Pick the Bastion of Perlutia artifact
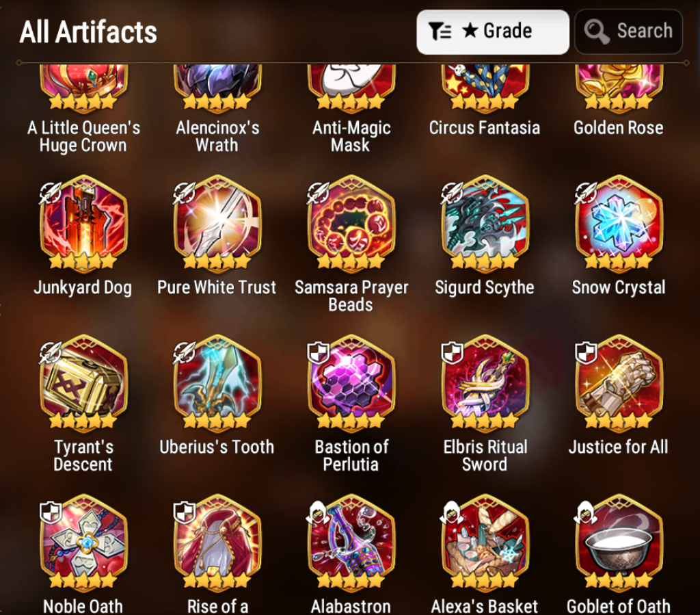 click(x=351, y=383)
